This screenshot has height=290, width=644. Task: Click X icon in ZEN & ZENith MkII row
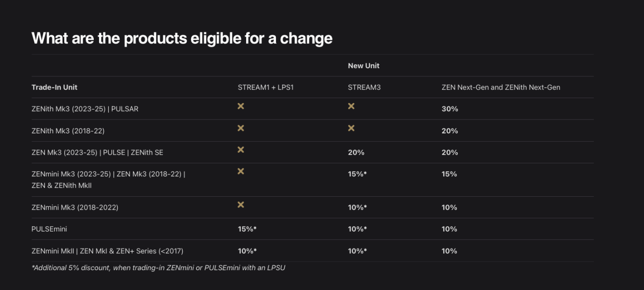click(x=241, y=171)
